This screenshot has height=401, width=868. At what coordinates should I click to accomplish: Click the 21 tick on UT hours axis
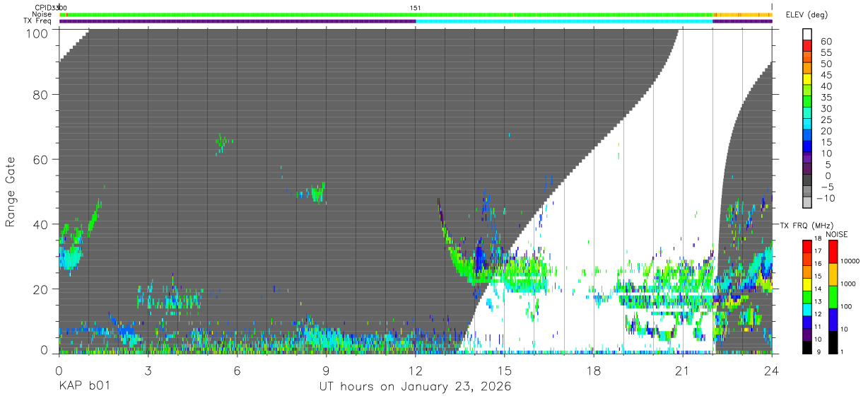(x=682, y=370)
